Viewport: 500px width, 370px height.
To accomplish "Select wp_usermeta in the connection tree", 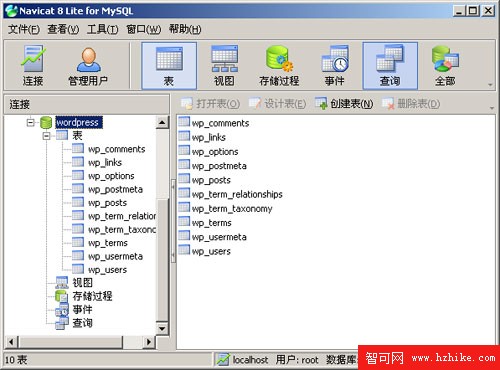I will click(115, 256).
